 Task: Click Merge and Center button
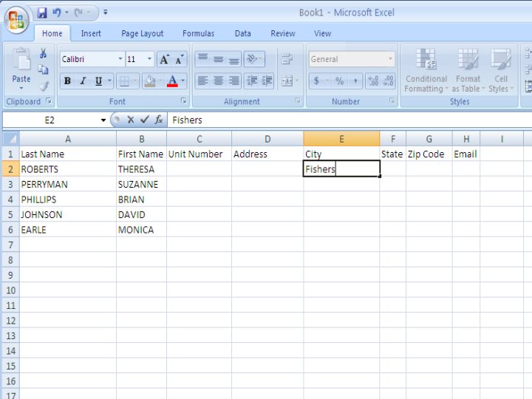pyautogui.click(x=287, y=81)
